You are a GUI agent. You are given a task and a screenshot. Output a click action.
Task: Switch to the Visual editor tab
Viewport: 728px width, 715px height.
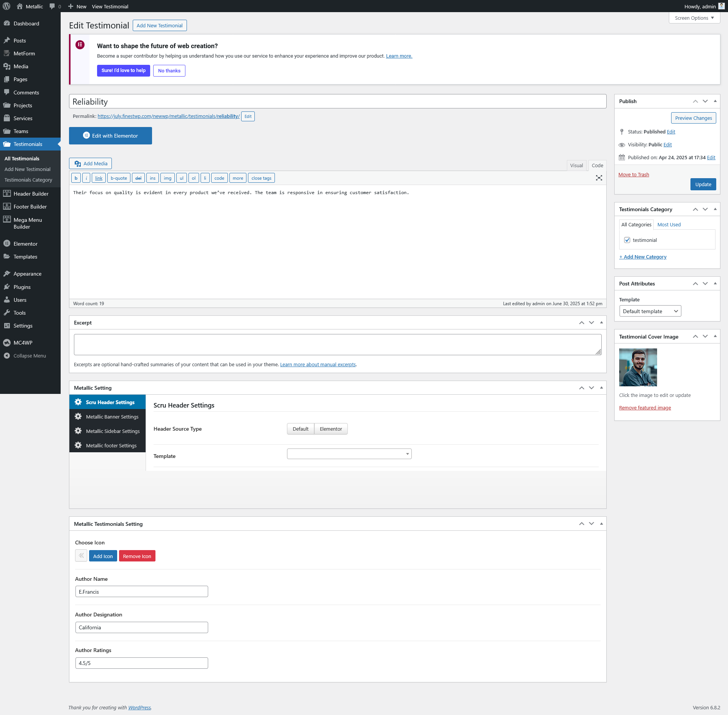coord(576,165)
